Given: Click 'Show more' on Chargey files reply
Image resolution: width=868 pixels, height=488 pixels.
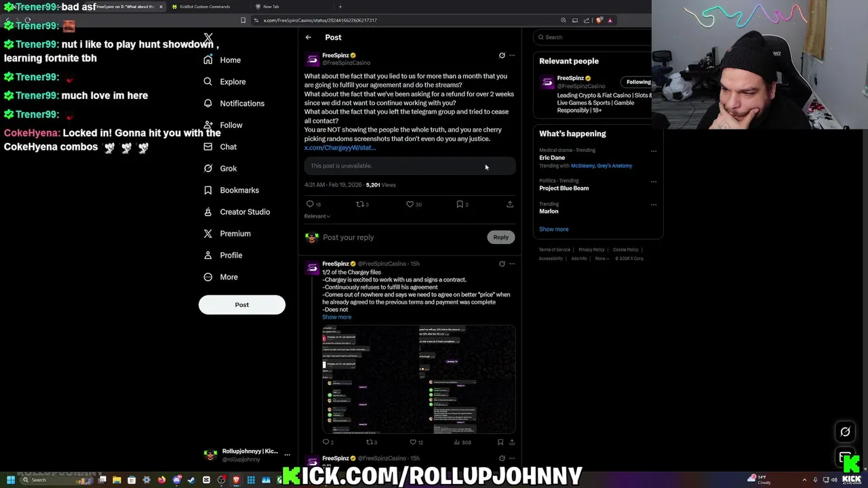Looking at the screenshot, I should pos(336,317).
